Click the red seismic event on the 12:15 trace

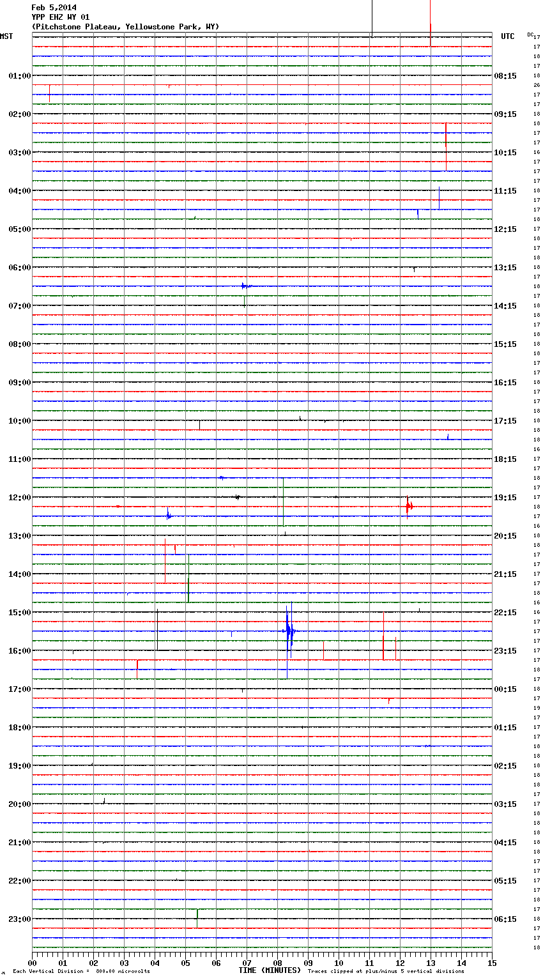click(409, 506)
